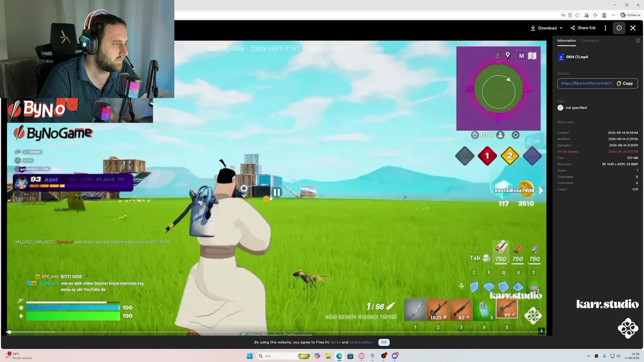Click the deletion date 2026-08-28
This screenshot has height=362, width=644.
623,151
